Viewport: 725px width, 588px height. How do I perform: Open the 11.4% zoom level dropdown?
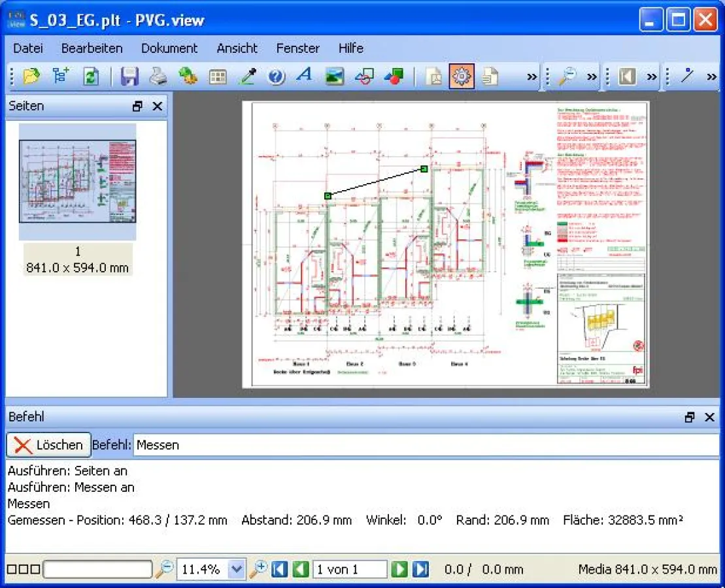(236, 569)
